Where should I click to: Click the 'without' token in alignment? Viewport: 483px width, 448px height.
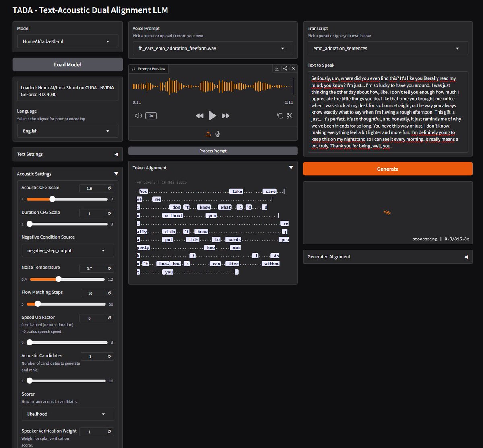173,216
